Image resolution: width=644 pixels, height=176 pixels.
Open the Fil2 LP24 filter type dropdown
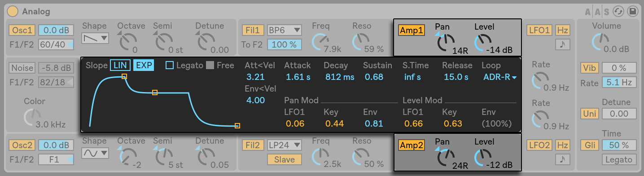coord(284,145)
